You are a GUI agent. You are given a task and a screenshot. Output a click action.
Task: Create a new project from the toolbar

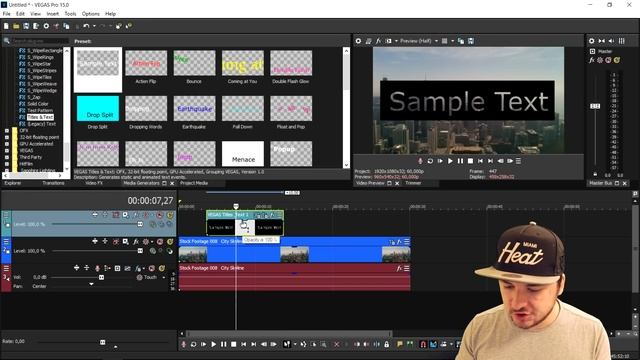[6, 26]
